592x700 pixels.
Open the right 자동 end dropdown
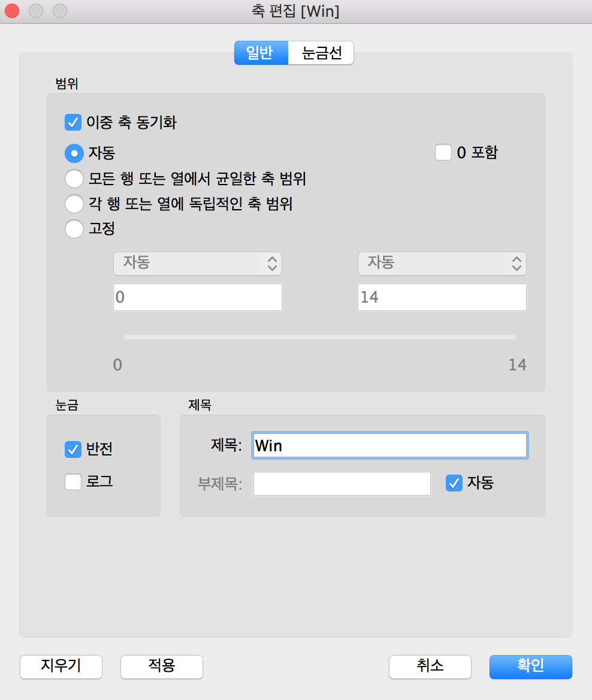[442, 263]
